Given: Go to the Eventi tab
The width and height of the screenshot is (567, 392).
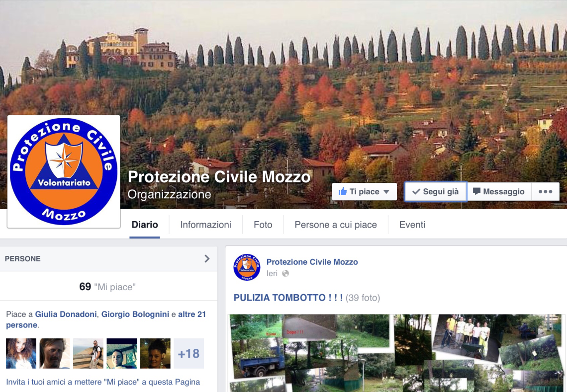Looking at the screenshot, I should pos(412,225).
